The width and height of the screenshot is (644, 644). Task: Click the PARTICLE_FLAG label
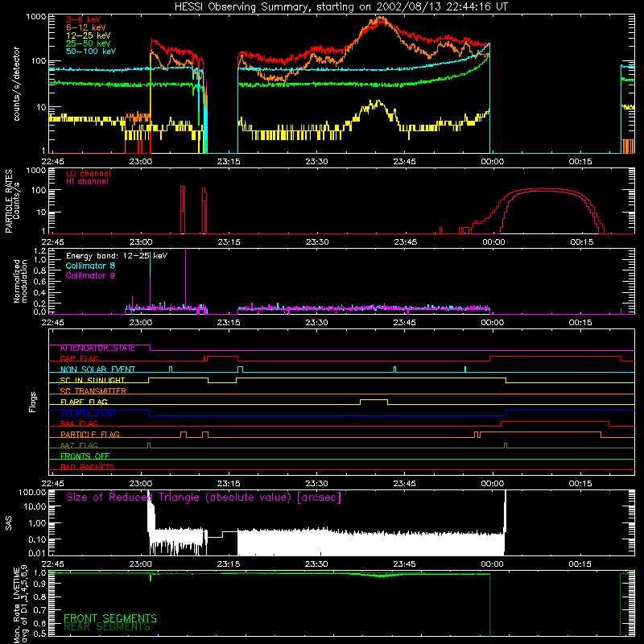point(90,435)
